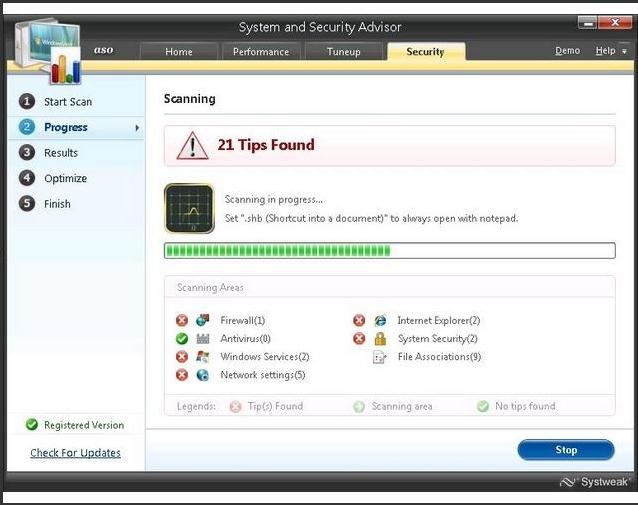Click the System Security padlock icon
The width and height of the screenshot is (638, 505).
click(380, 338)
